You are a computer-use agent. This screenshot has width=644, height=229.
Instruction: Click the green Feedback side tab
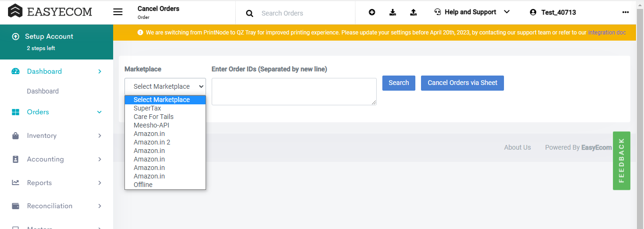pyautogui.click(x=621, y=161)
